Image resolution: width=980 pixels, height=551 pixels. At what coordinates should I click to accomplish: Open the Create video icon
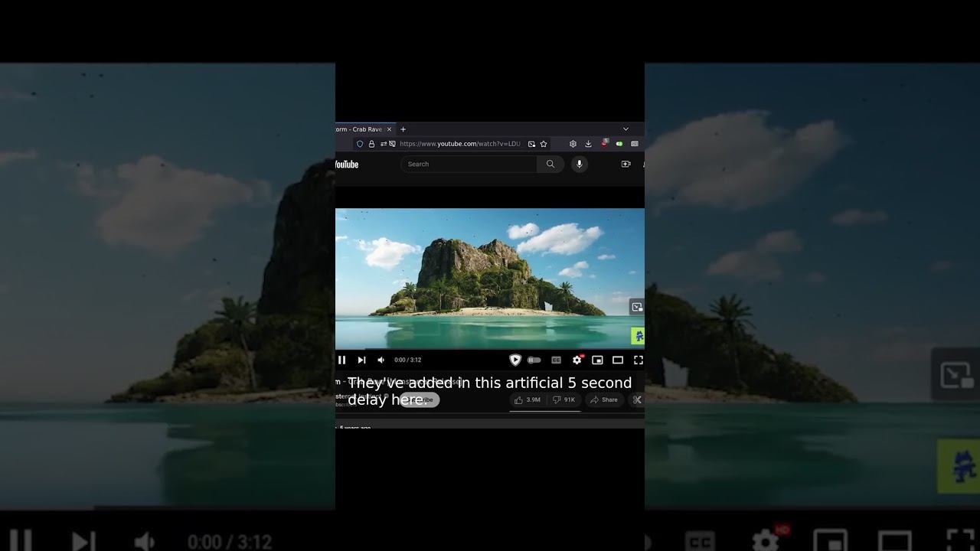(x=626, y=164)
